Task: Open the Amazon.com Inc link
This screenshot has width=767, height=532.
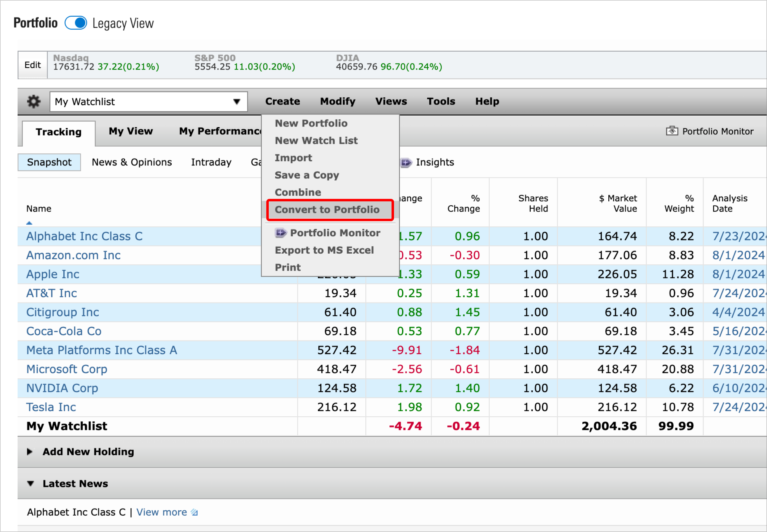Action: point(73,255)
